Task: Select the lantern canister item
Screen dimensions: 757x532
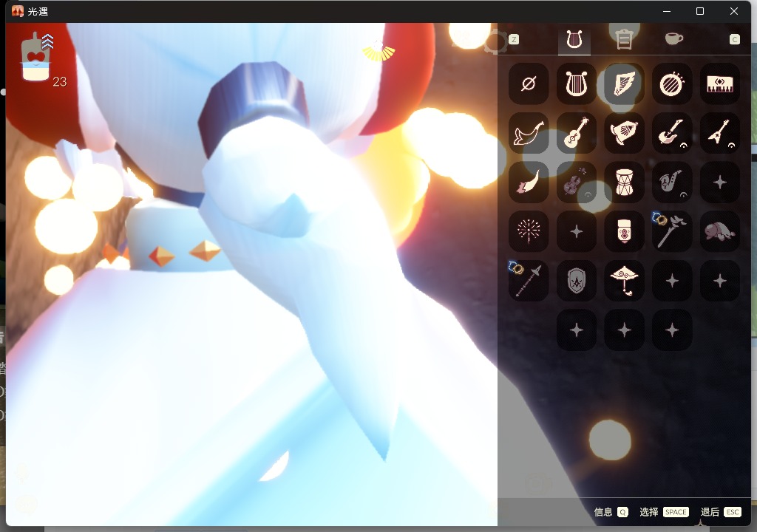Action: click(x=624, y=231)
